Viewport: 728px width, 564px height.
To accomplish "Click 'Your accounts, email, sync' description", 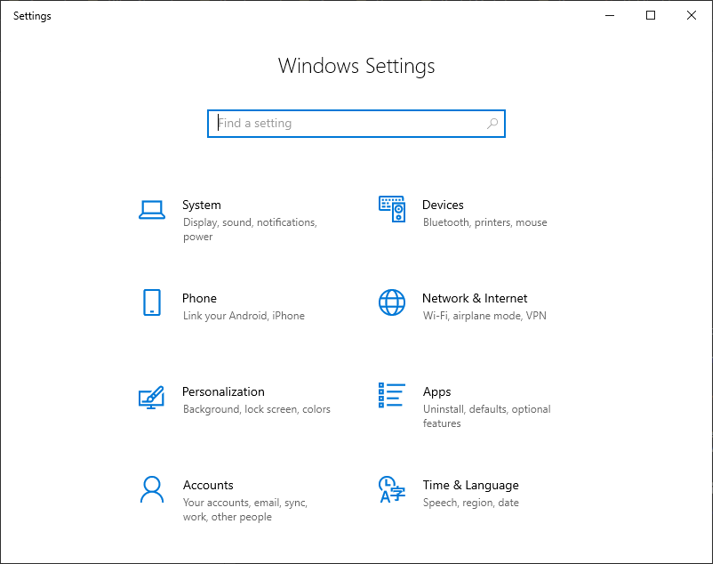I will coord(245,510).
